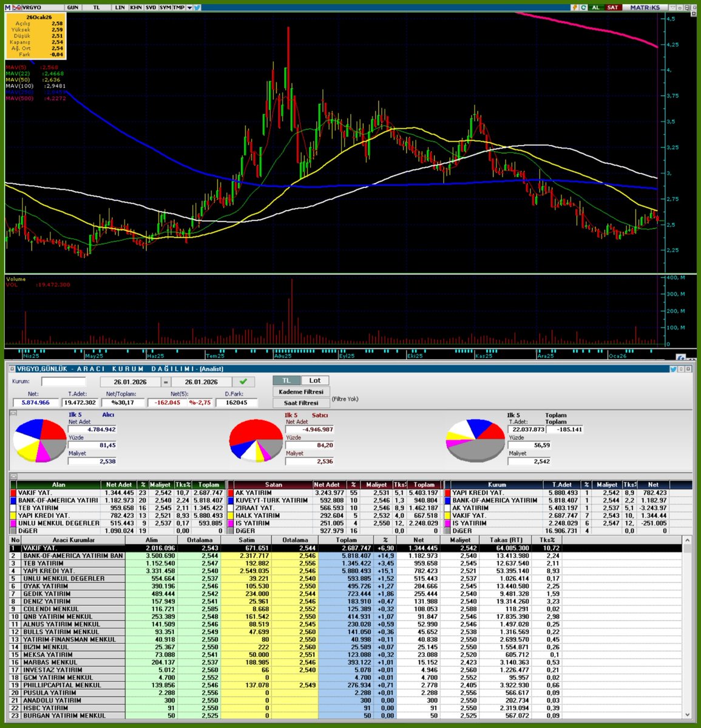Image resolution: width=701 pixels, height=728 pixels.
Task: Click the AL buy button
Action: tap(595, 7)
